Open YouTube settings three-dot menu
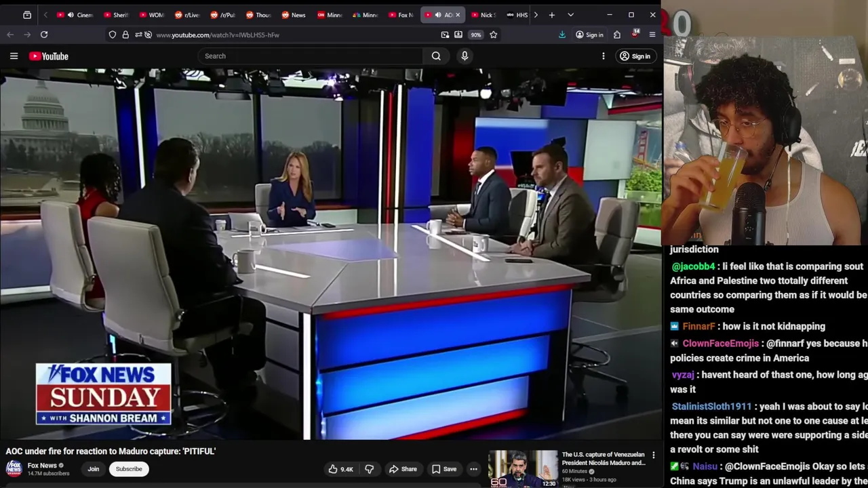Viewport: 868px width, 488px height. (x=604, y=56)
